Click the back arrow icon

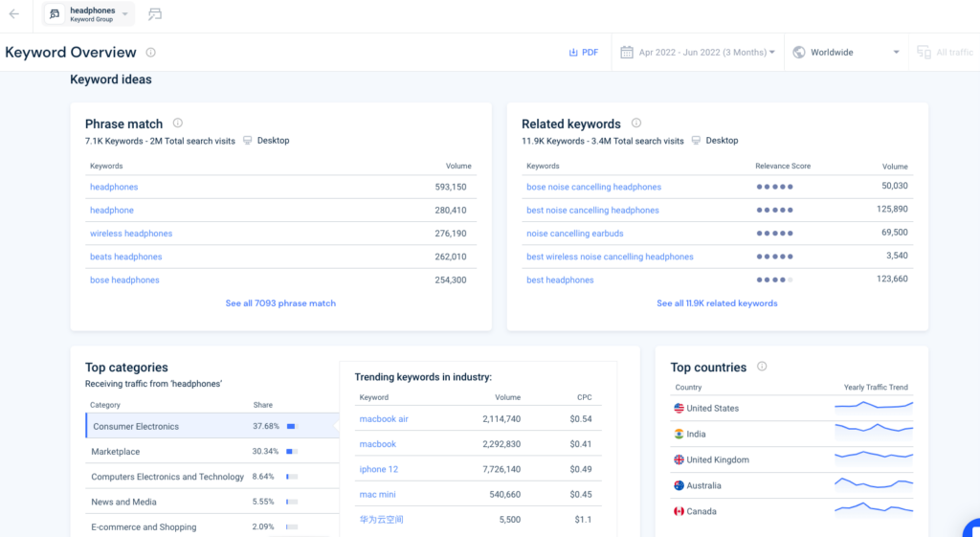(x=13, y=14)
